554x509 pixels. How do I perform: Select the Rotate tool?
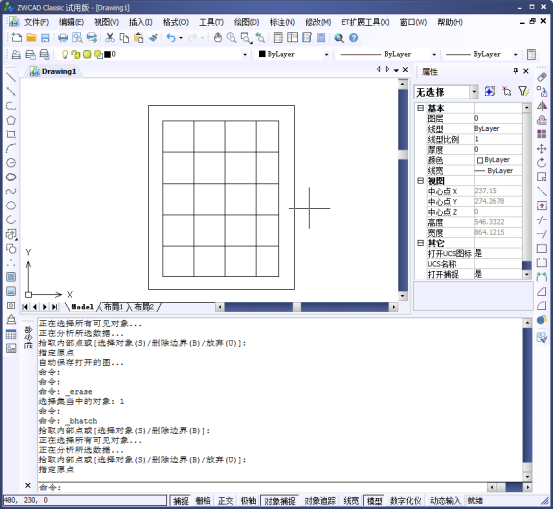pos(542,162)
